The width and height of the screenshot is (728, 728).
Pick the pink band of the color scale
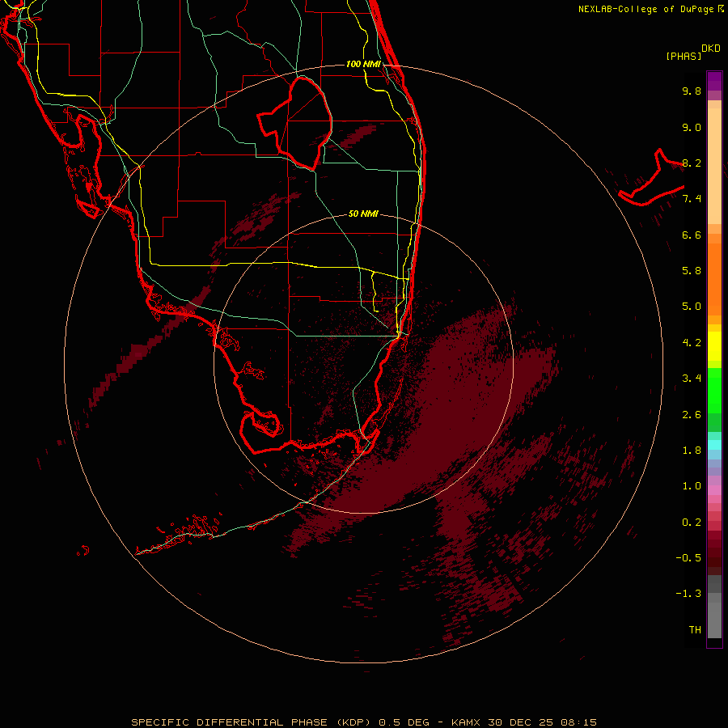point(714,490)
